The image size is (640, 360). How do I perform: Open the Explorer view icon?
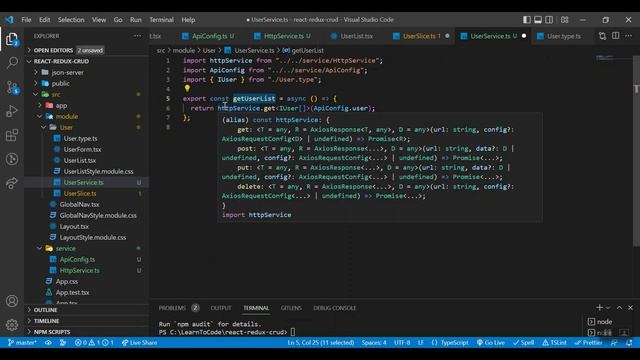tap(12, 40)
